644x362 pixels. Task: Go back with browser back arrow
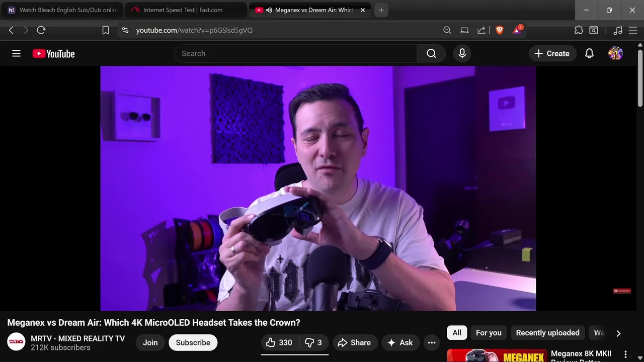pyautogui.click(x=11, y=30)
